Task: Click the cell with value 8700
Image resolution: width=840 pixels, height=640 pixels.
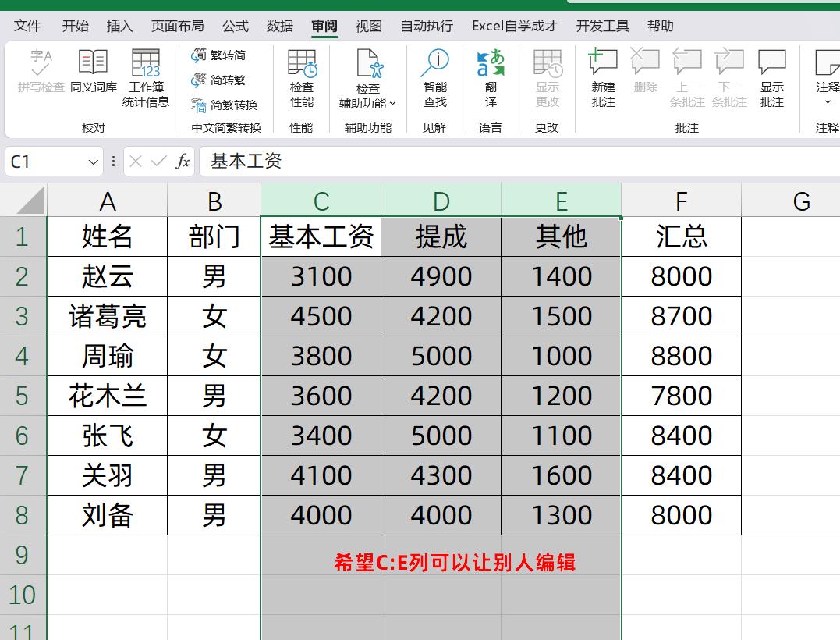Action: point(682,316)
